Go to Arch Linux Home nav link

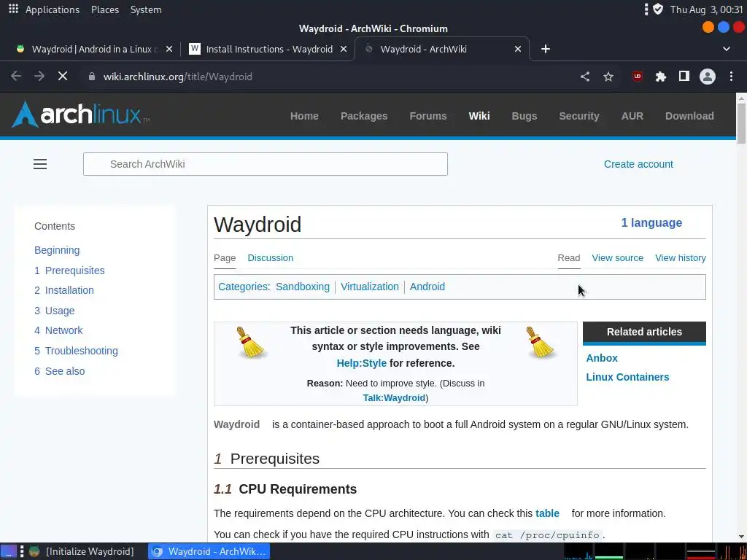[304, 116]
